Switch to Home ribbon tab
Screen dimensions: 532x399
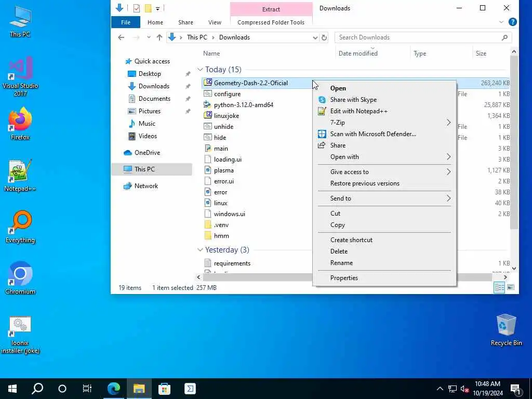pyautogui.click(x=155, y=22)
